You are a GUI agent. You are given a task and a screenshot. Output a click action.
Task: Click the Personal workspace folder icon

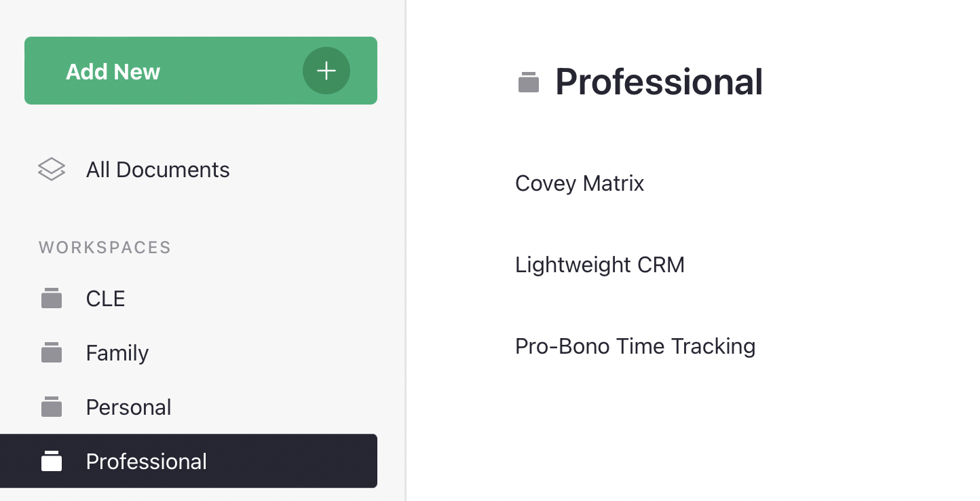point(52,407)
